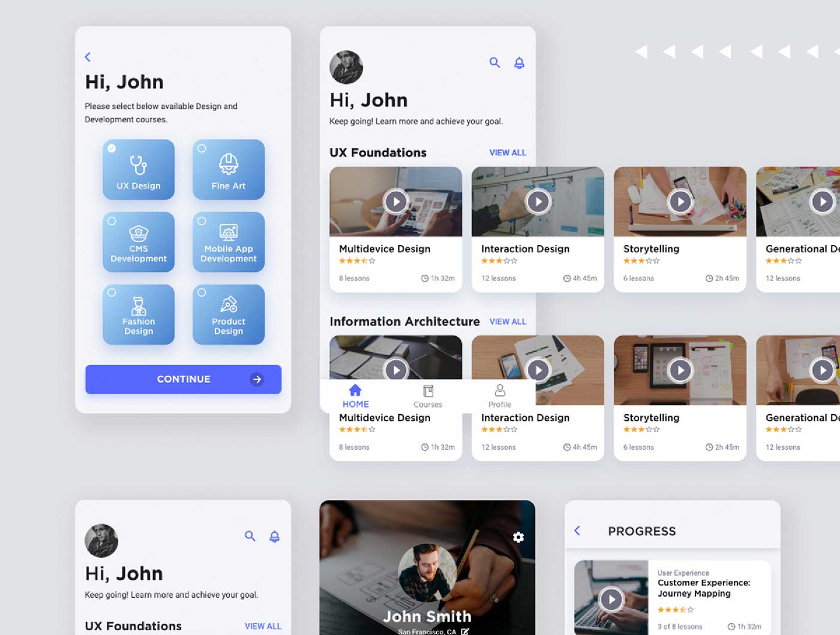
Task: Open the HOME tab in bottom navigation
Action: (x=356, y=396)
